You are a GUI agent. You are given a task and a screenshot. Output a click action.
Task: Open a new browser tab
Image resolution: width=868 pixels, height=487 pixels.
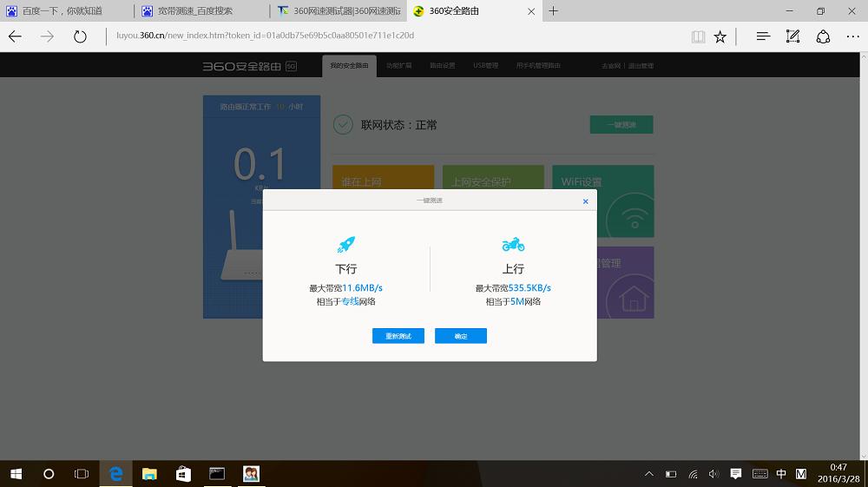tap(553, 11)
